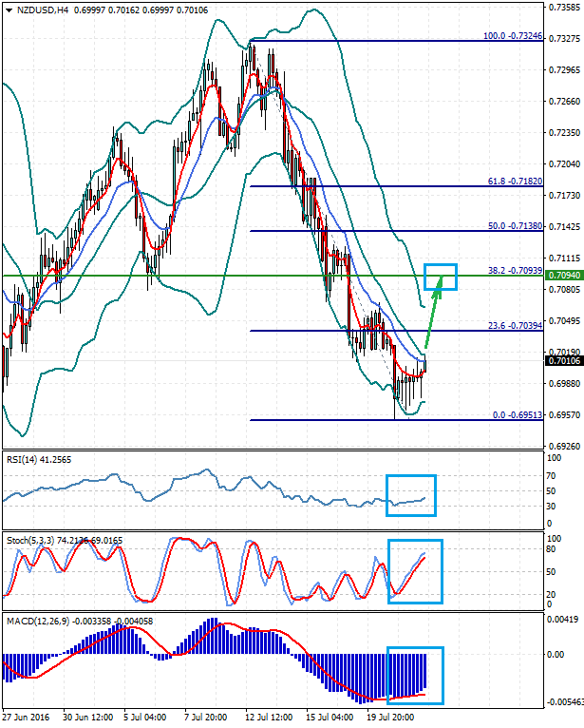Click the blue highlight box in Stochastic panel
Screen dimensions: 584x728
tap(414, 571)
